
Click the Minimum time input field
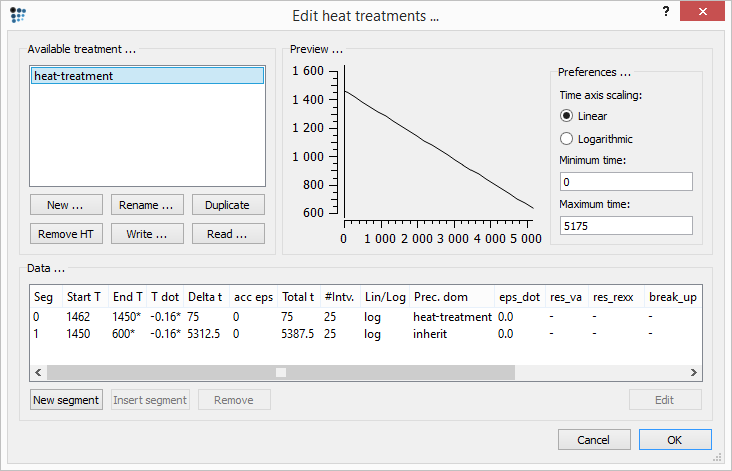tap(626, 182)
